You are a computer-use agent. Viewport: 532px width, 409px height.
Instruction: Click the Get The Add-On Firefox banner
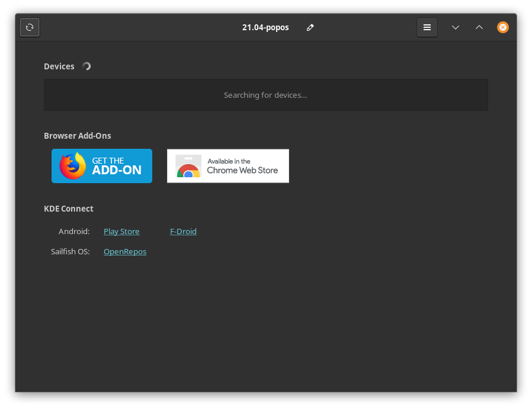tap(102, 166)
